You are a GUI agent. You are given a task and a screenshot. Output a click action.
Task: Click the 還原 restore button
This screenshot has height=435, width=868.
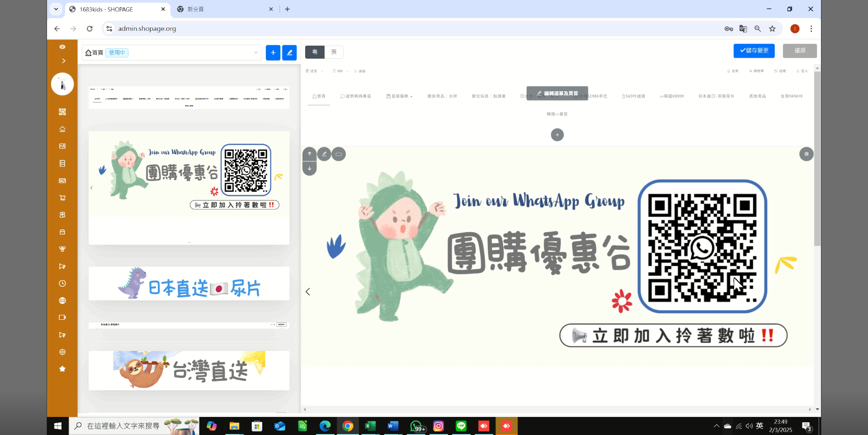tap(800, 51)
